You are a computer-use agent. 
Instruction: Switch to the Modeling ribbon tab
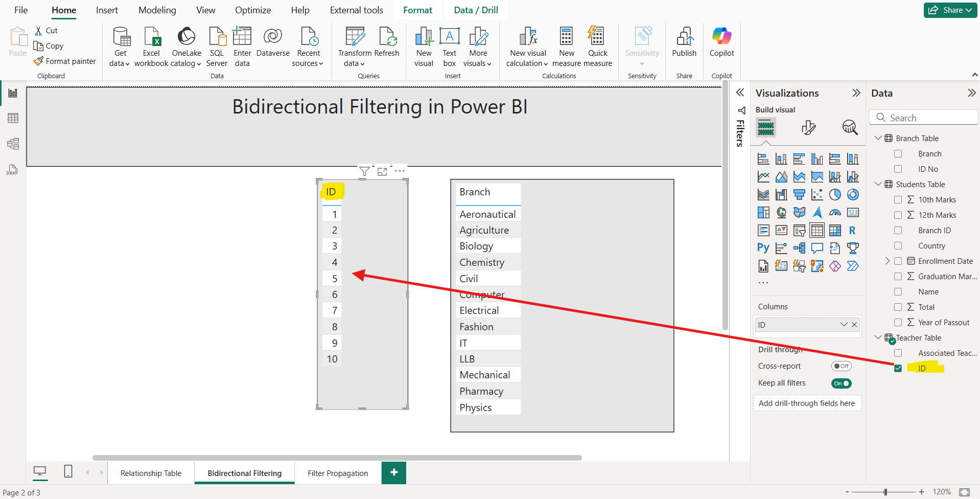point(157,10)
